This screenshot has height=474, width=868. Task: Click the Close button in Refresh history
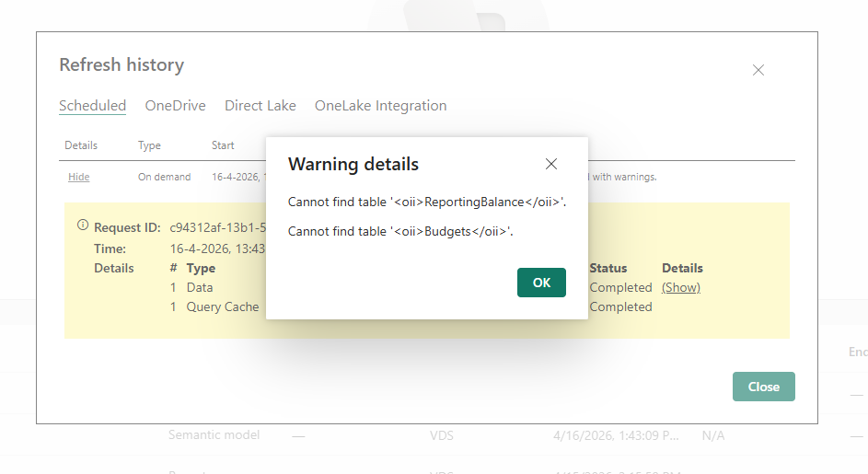click(763, 387)
